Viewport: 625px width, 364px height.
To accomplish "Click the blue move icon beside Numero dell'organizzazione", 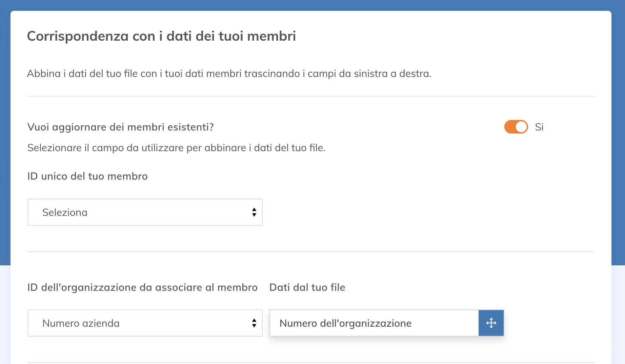I will coord(491,323).
